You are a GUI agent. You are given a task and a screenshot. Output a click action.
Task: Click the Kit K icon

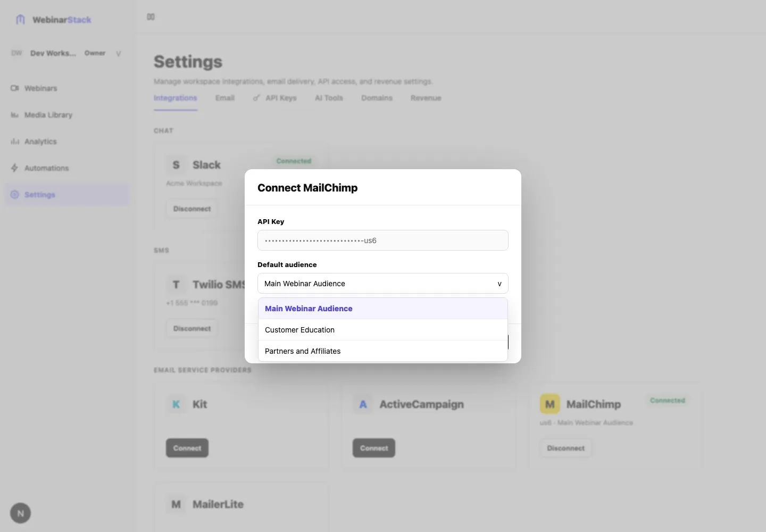pyautogui.click(x=176, y=404)
